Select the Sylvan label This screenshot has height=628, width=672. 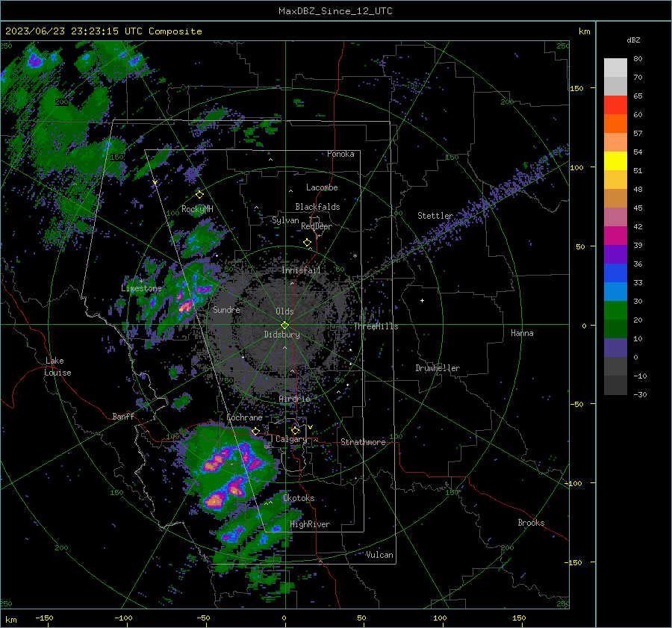click(285, 220)
